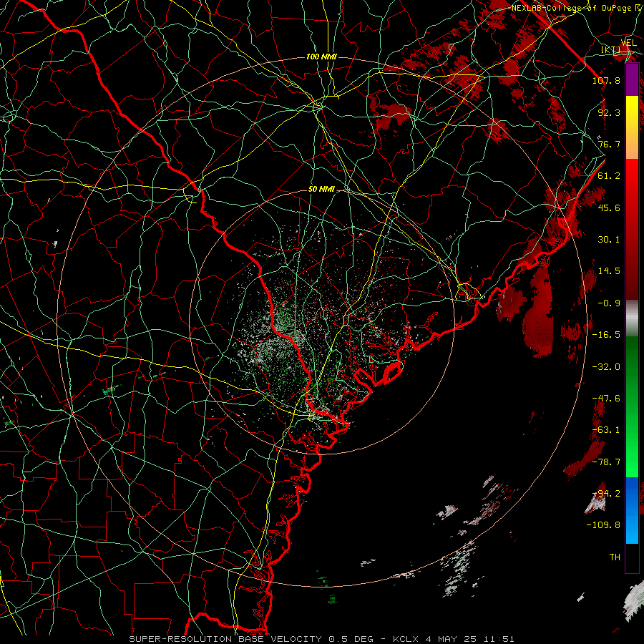Click the [KT] units label
Viewport: 644px width, 644px height.
(611, 49)
